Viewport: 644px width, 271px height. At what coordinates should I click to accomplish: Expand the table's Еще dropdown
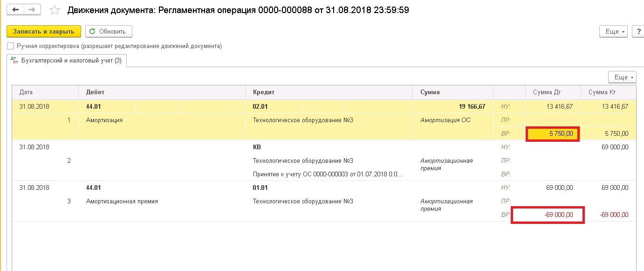(x=623, y=77)
